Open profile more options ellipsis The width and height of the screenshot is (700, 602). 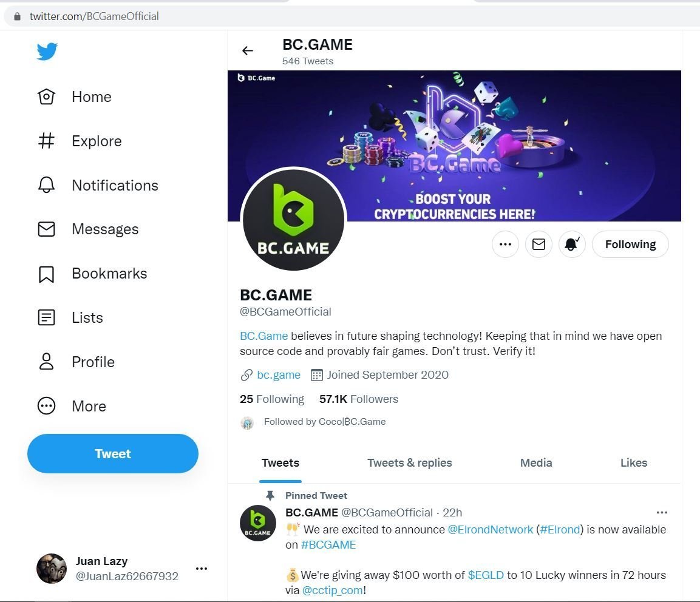pos(505,245)
